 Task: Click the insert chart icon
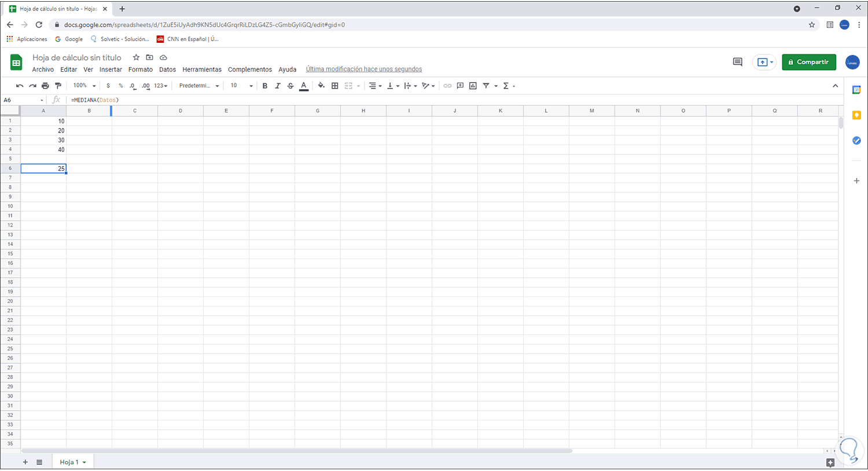point(473,86)
